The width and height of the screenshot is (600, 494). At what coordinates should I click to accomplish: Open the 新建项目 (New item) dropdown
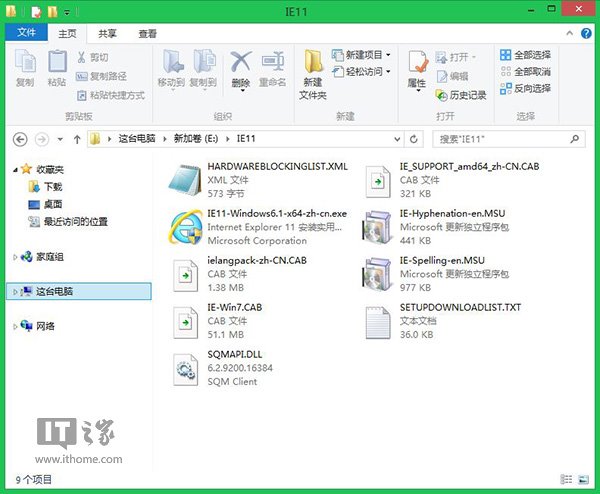[367, 55]
